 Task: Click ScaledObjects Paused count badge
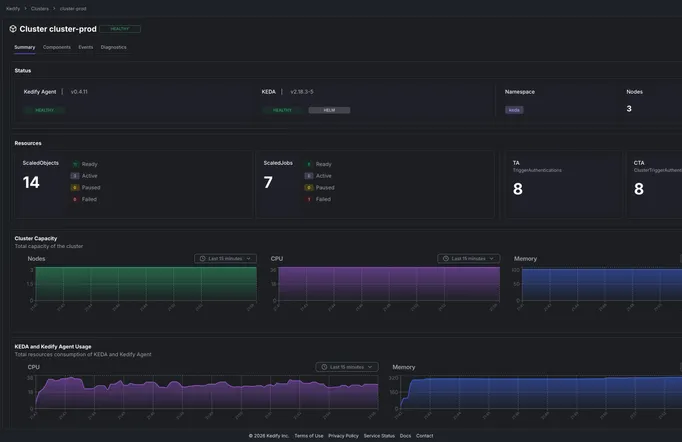click(75, 188)
